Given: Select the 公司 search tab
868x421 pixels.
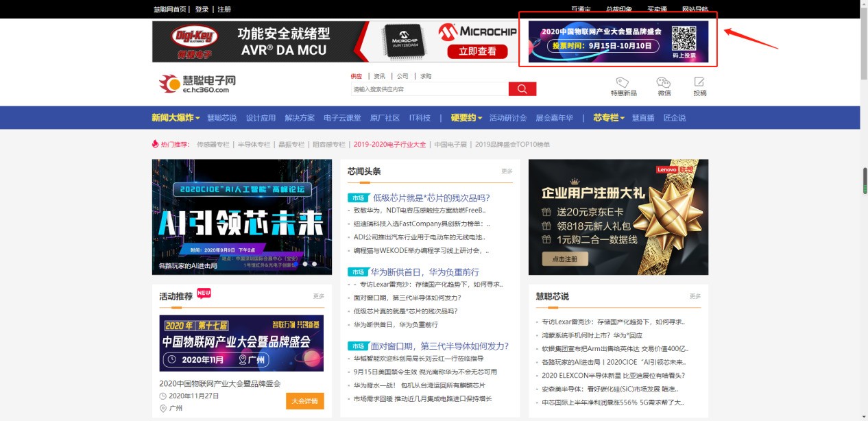Looking at the screenshot, I should pyautogui.click(x=402, y=76).
